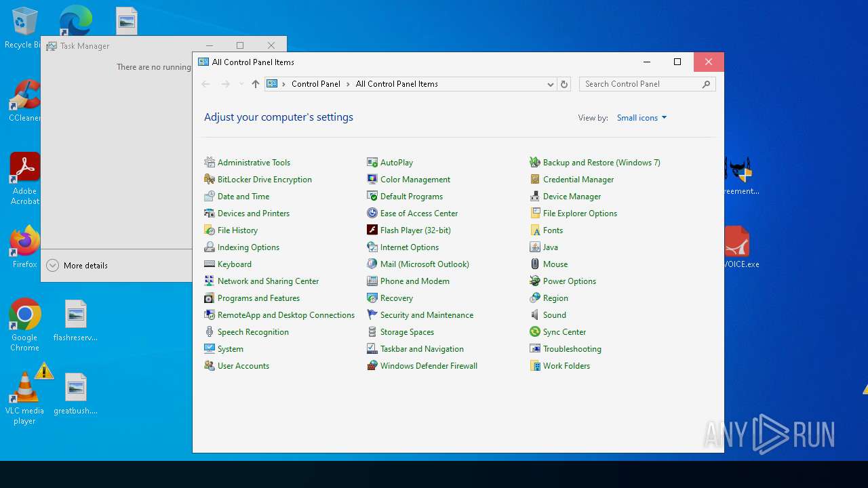Image resolution: width=868 pixels, height=488 pixels.
Task: Click the Region item
Action: tap(555, 298)
